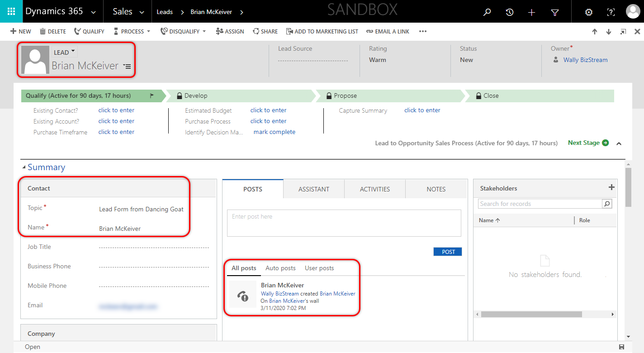Viewport: 644px width, 353px height.
Task: Click the blue POST button
Action: (x=448, y=252)
